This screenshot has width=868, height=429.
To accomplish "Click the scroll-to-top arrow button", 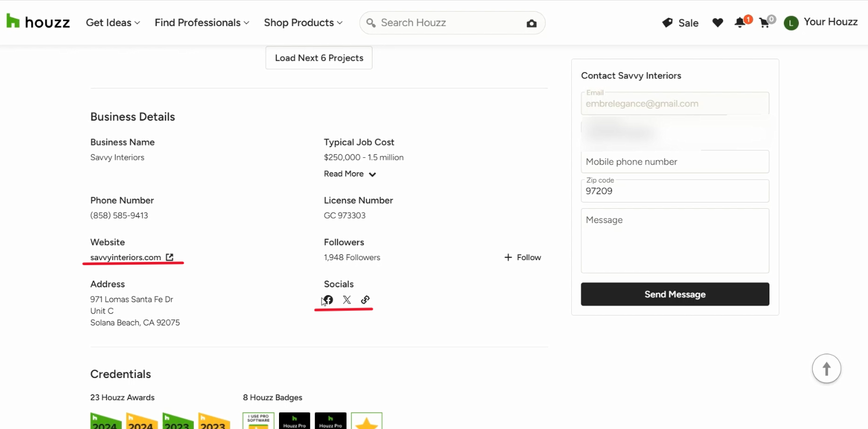I will (x=826, y=368).
